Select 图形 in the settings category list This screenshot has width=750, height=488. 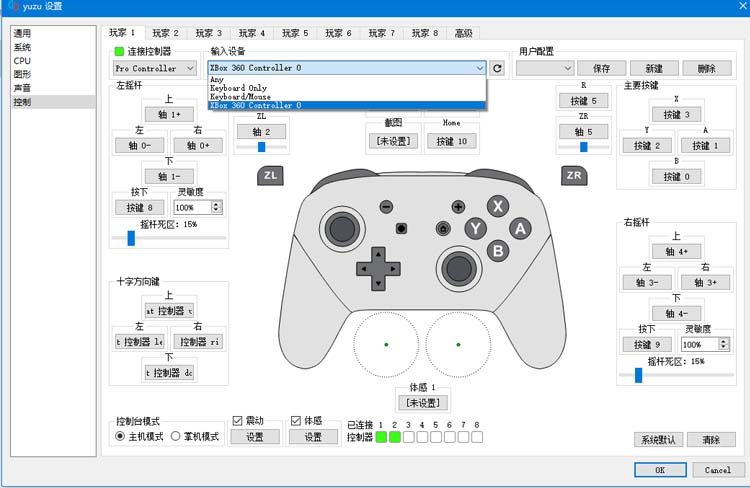(x=22, y=74)
